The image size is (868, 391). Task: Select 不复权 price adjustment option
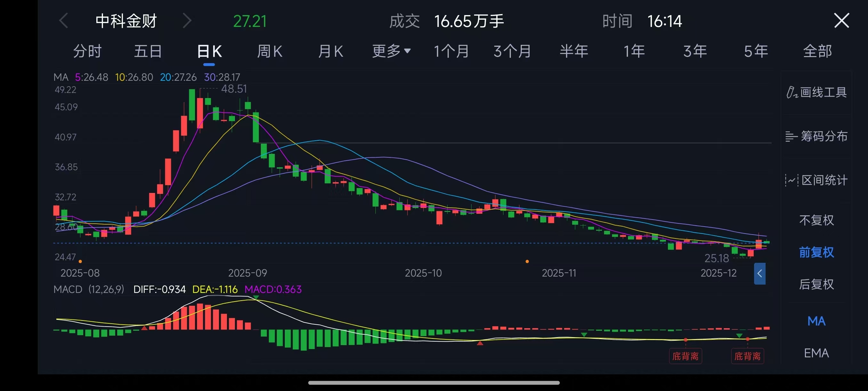tap(816, 220)
